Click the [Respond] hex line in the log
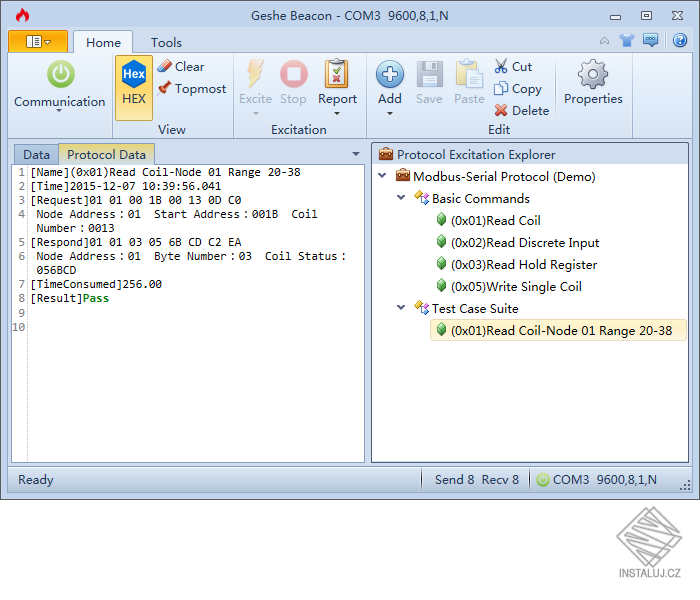Screen dimensions: 700x600 [x=136, y=242]
